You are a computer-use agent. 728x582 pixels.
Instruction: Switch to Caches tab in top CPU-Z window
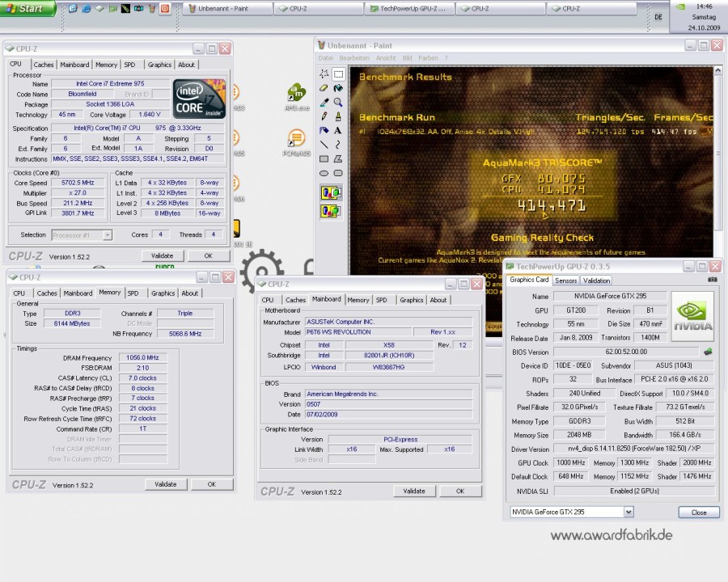(44, 65)
